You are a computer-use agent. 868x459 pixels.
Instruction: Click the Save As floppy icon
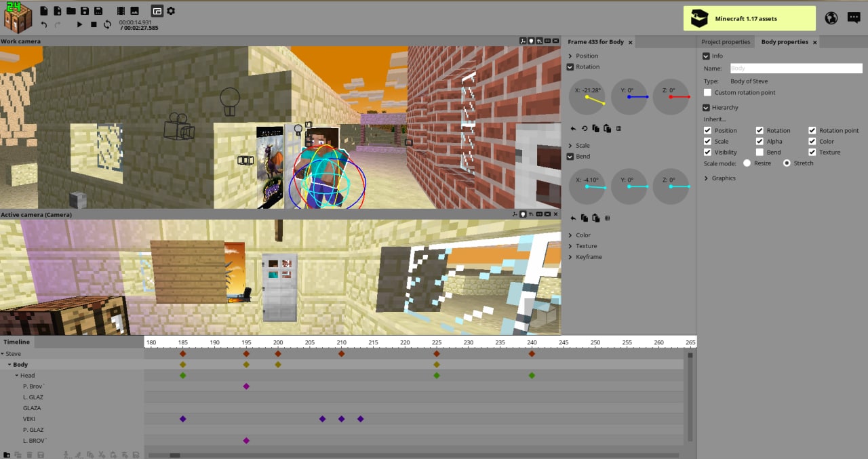point(98,11)
